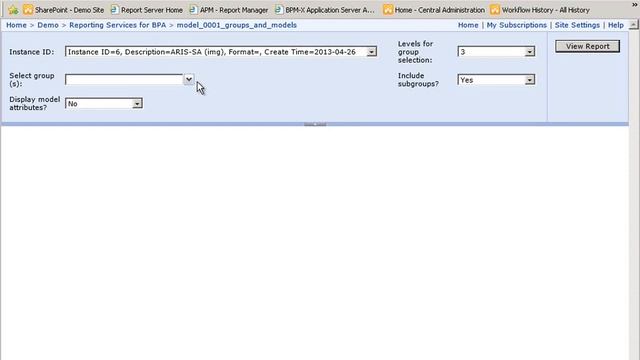Show more favorites via double chevron

pos(635,5)
